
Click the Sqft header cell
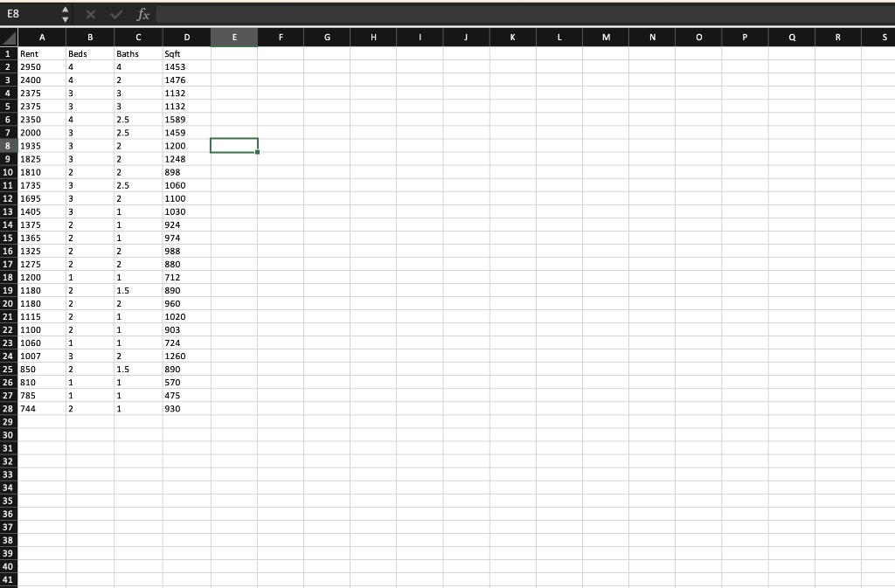pyautogui.click(x=187, y=53)
